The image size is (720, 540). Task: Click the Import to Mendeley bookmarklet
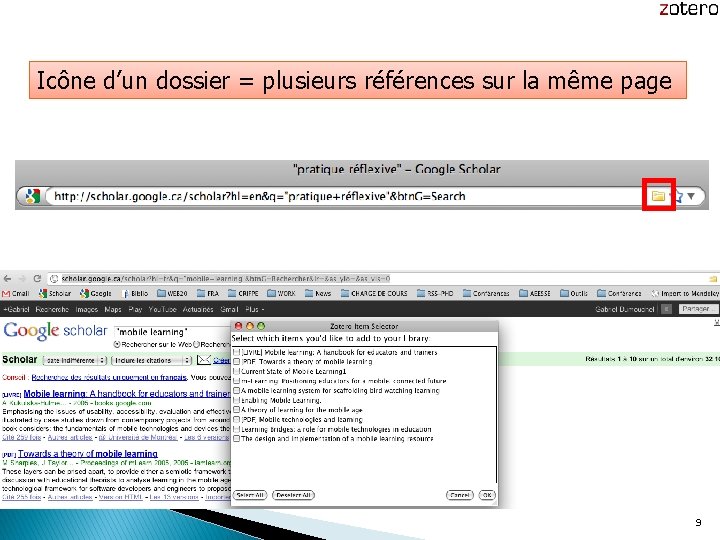click(685, 293)
